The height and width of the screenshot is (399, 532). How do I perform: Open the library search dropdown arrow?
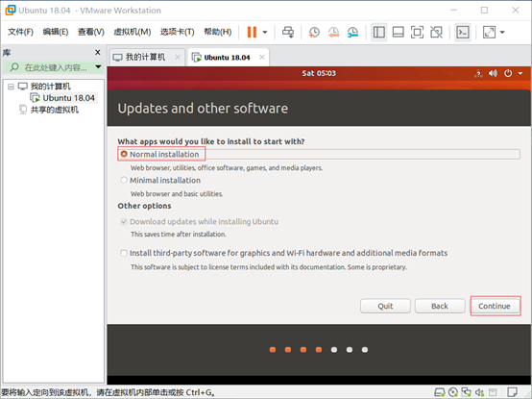[98, 67]
